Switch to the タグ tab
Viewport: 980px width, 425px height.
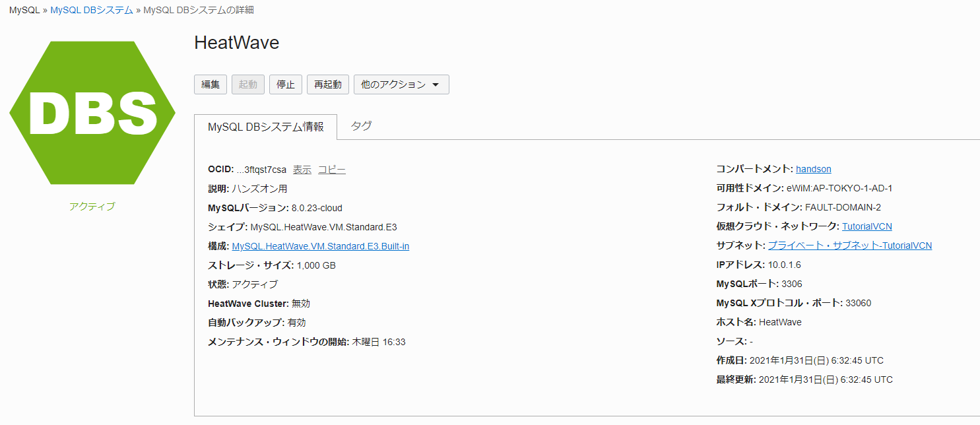[x=360, y=125]
